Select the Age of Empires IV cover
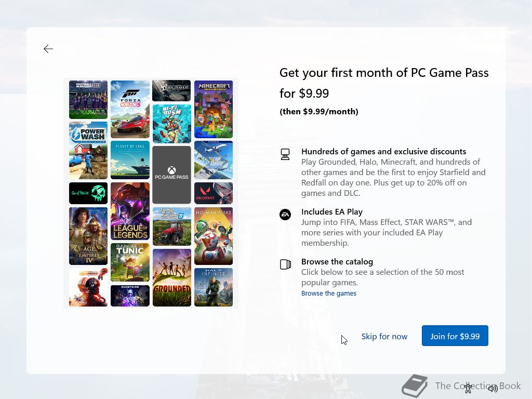This screenshot has width=532, height=399. pos(88,236)
